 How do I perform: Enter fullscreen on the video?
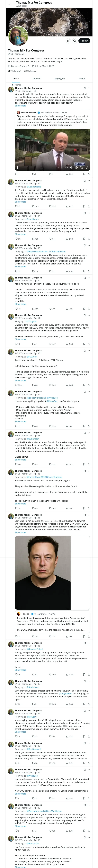87,167
